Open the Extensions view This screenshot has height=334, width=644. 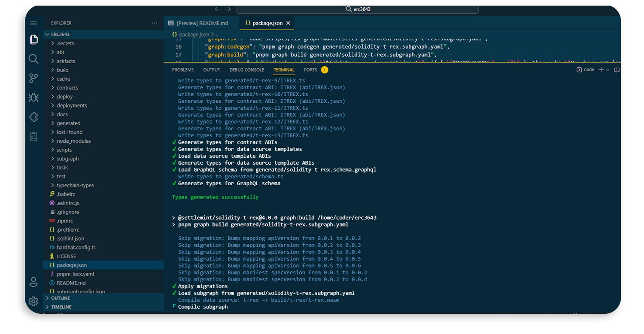(x=33, y=116)
